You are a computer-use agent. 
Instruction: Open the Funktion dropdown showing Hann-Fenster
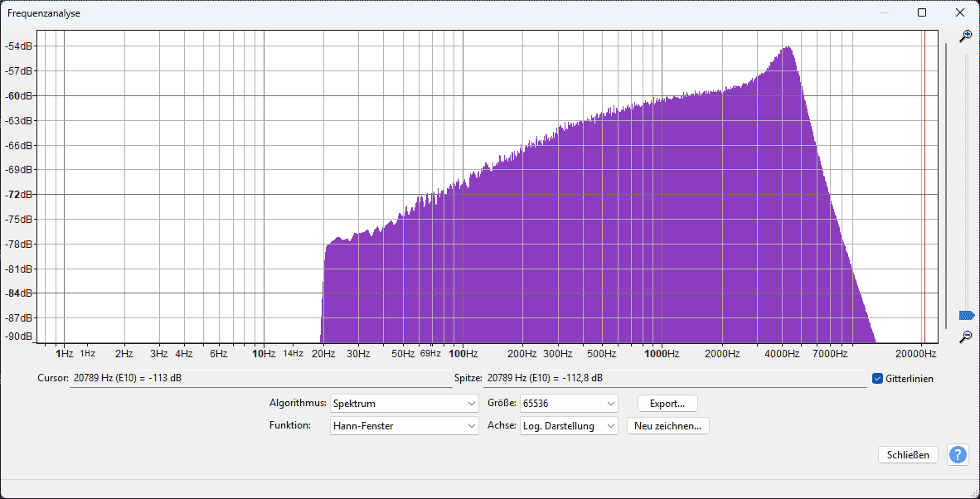coord(405,426)
